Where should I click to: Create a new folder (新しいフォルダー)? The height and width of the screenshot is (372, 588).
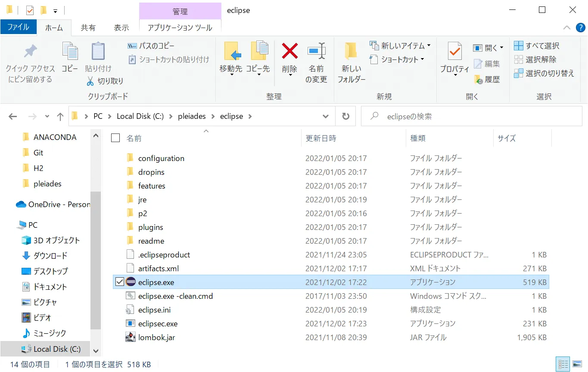tap(352, 63)
